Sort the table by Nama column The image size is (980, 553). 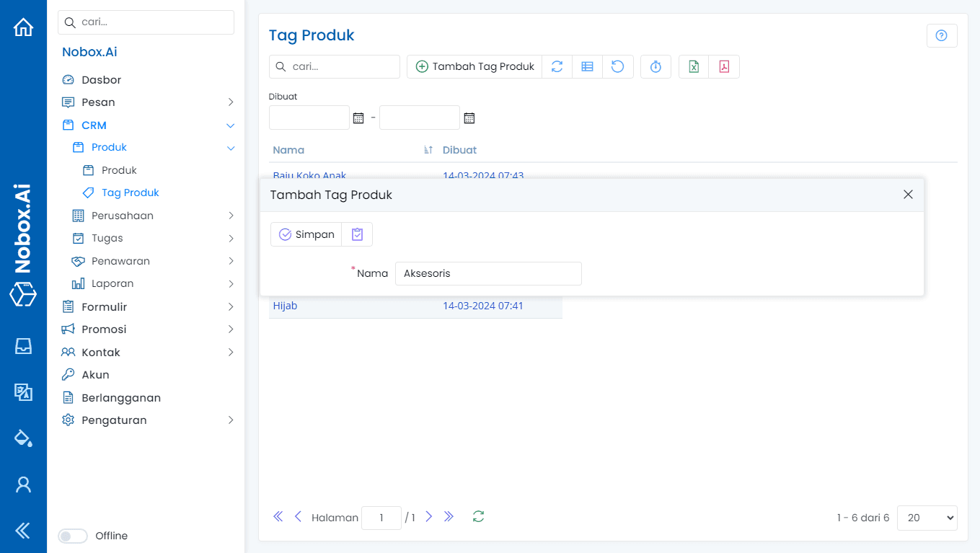pyautogui.click(x=288, y=150)
